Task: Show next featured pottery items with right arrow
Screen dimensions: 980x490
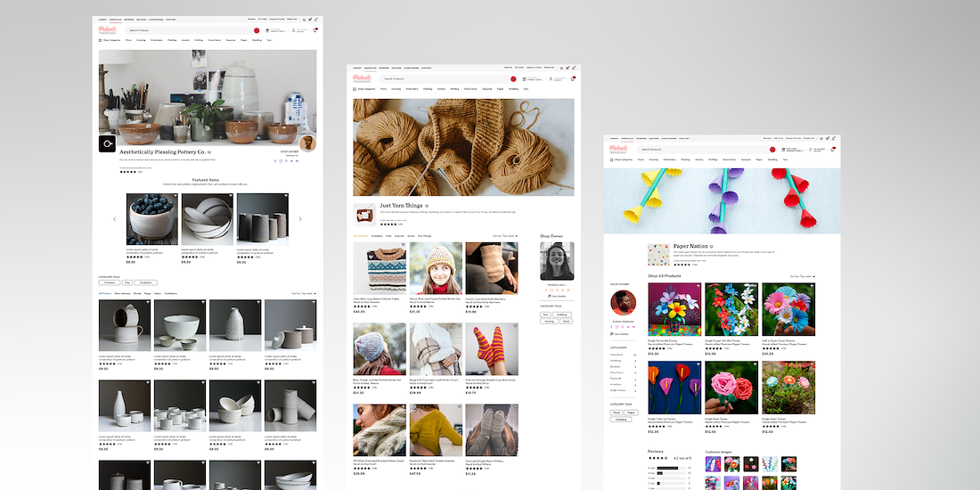Action: click(300, 219)
